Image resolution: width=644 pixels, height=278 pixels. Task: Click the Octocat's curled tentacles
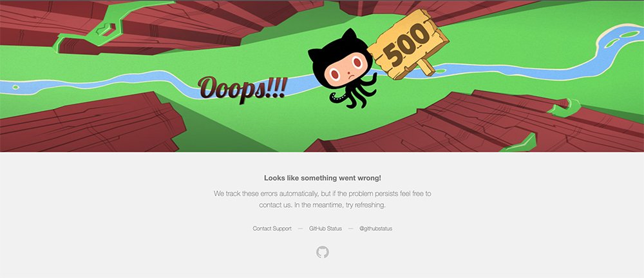353,94
